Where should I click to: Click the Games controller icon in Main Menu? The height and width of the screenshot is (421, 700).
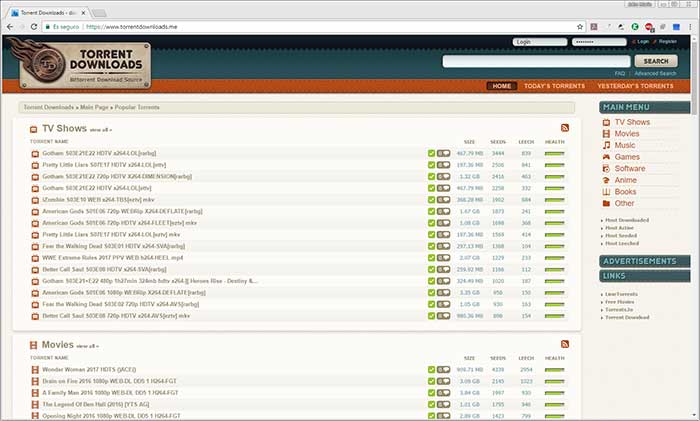pyautogui.click(x=606, y=157)
